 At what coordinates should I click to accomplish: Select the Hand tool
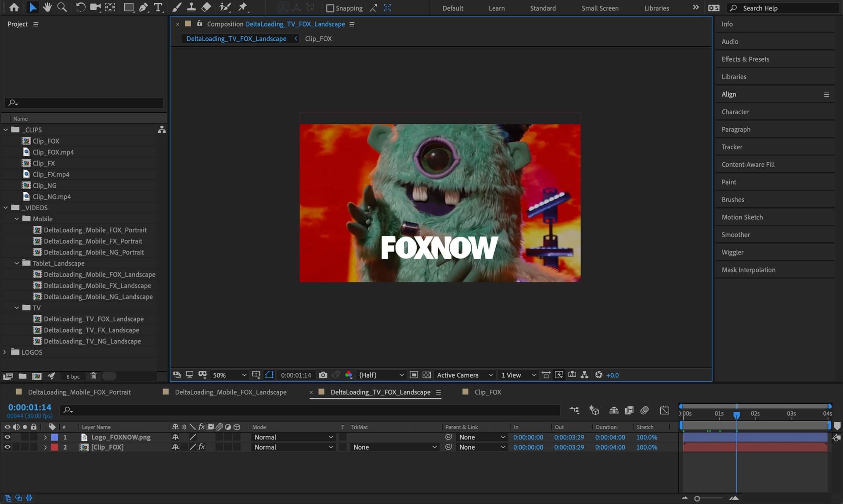[47, 7]
